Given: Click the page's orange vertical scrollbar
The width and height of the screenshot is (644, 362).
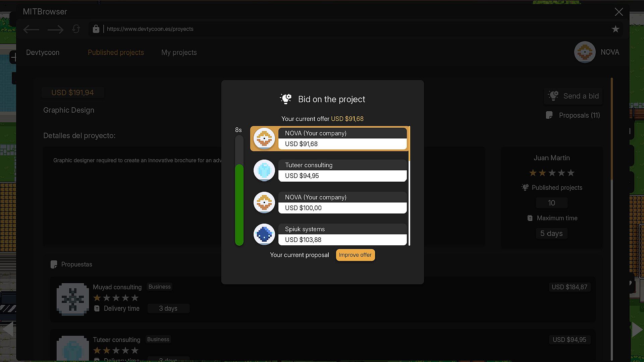Looking at the screenshot, I should click(612, 127).
